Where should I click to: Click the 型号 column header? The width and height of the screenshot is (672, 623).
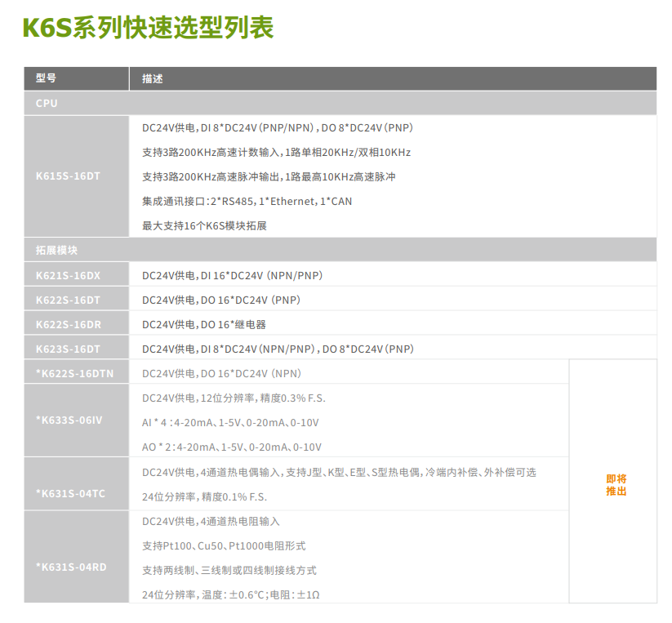[47, 79]
